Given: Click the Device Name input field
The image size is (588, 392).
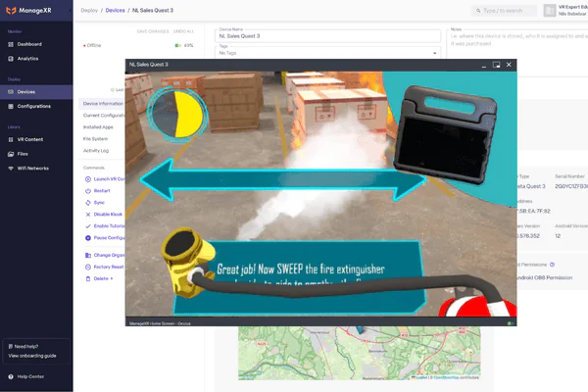Looking at the screenshot, I should 327,36.
